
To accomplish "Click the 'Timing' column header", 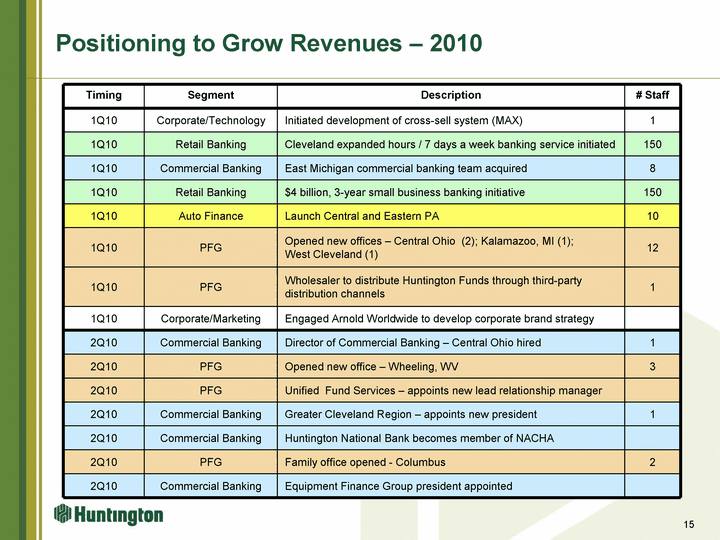I will 104,96.
